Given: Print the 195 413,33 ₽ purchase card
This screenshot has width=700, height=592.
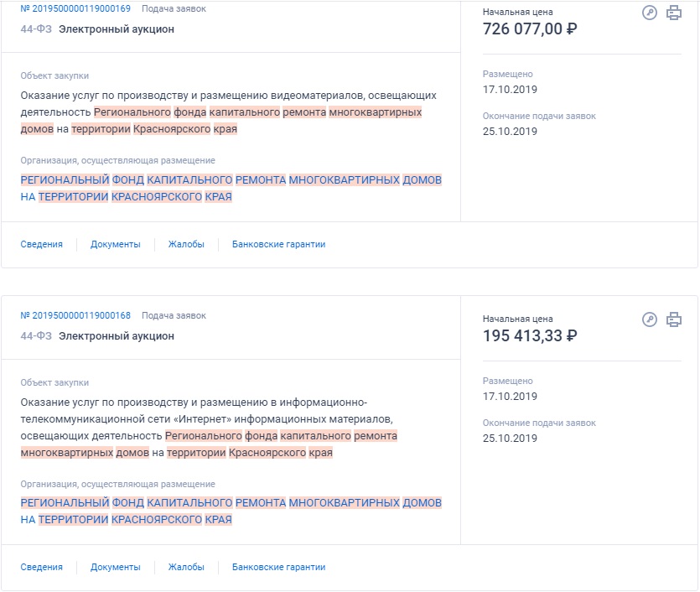Looking at the screenshot, I should 673,319.
